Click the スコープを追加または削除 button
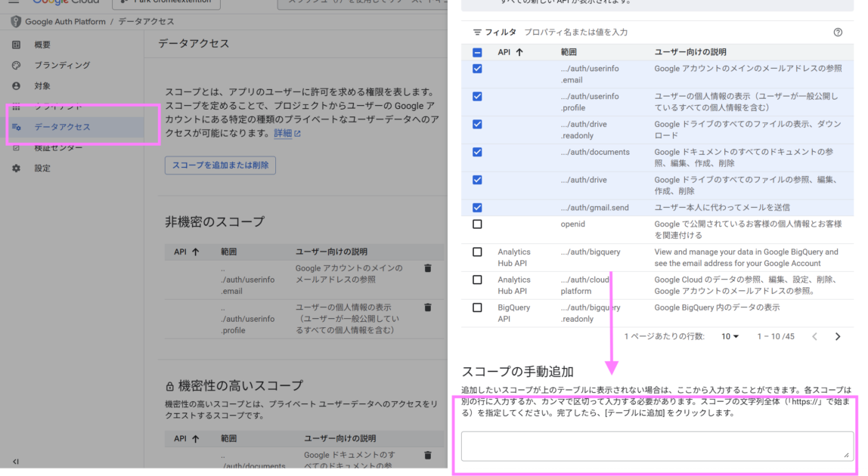This screenshot has height=476, width=868. [x=220, y=165]
